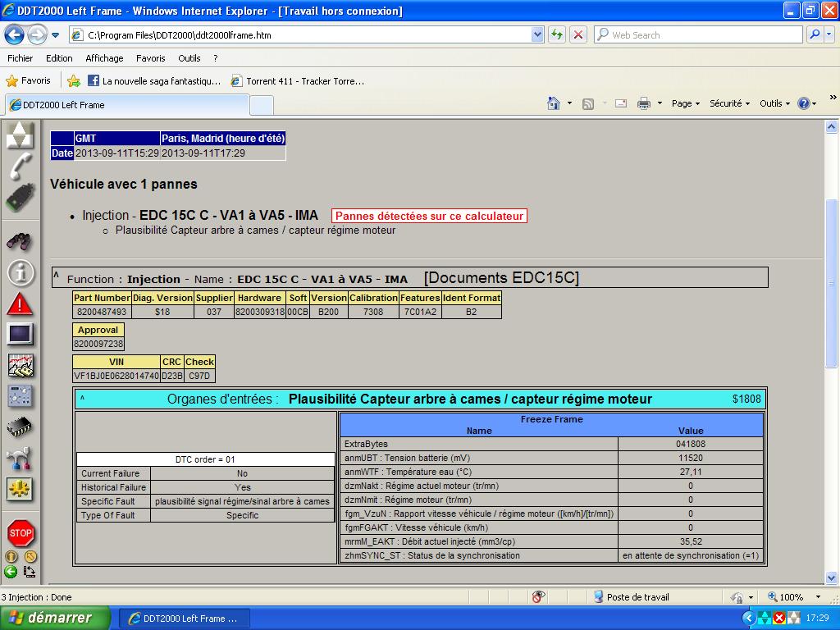
Task: Click the show hidden tray icons arrow
Action: pos(748,619)
